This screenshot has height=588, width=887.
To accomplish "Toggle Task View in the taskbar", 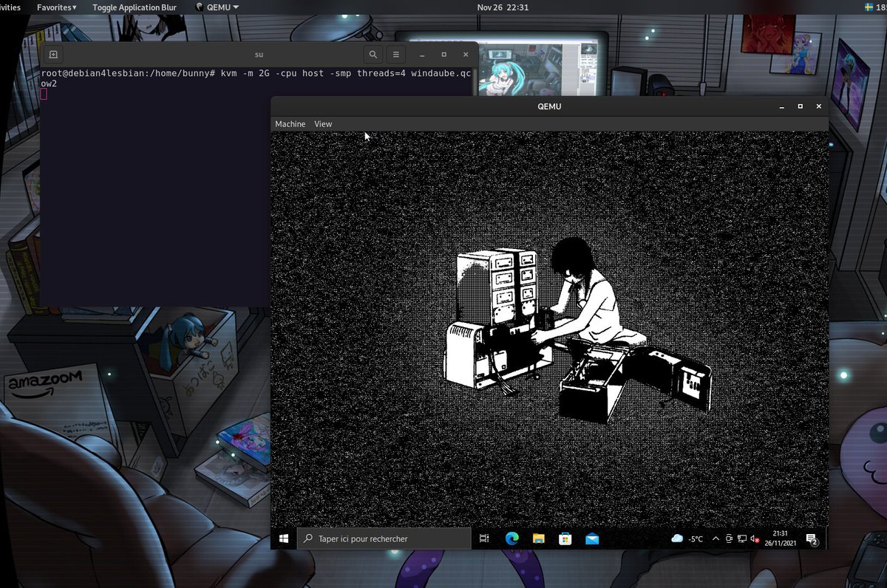I will click(x=484, y=539).
